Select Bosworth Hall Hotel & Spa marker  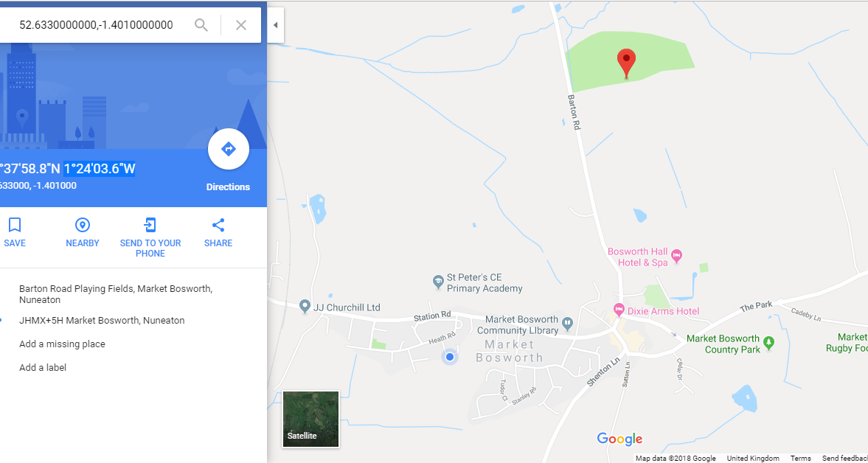click(676, 256)
